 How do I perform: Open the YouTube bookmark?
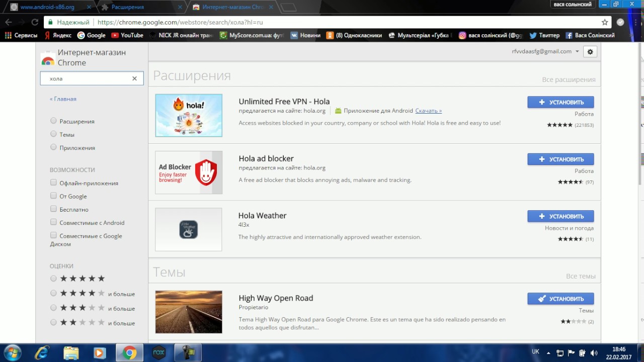pyautogui.click(x=127, y=35)
